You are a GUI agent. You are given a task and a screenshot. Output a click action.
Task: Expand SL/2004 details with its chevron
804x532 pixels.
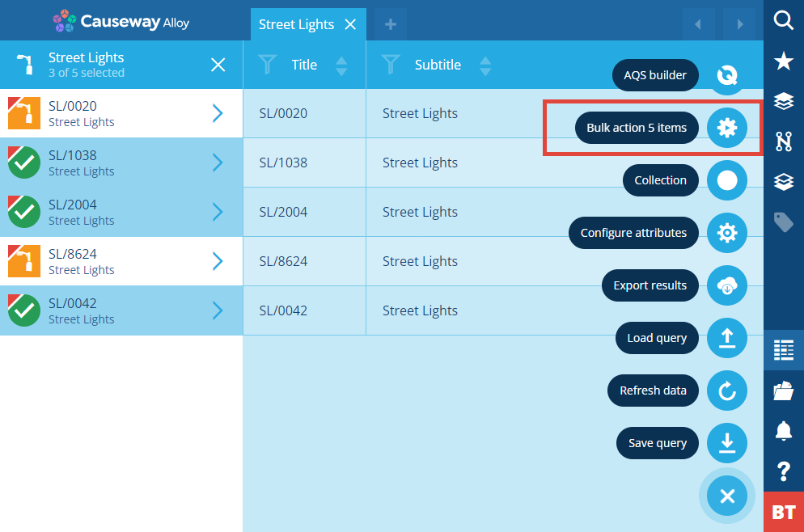[218, 212]
